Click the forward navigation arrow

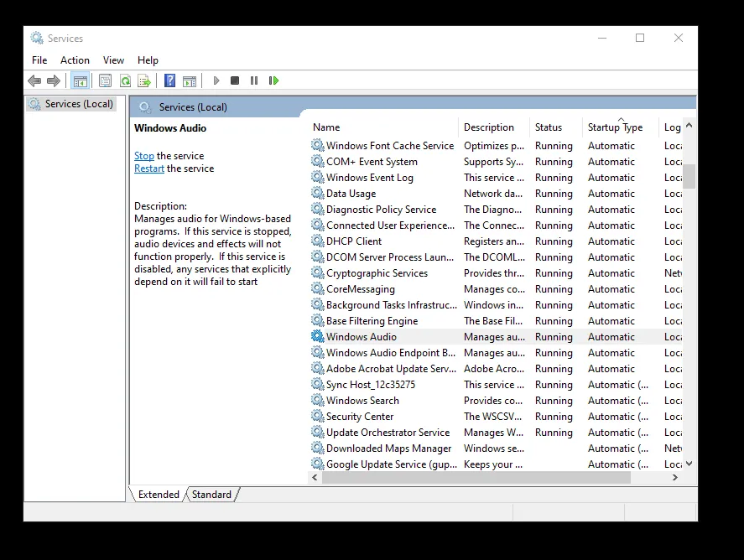pyautogui.click(x=53, y=80)
